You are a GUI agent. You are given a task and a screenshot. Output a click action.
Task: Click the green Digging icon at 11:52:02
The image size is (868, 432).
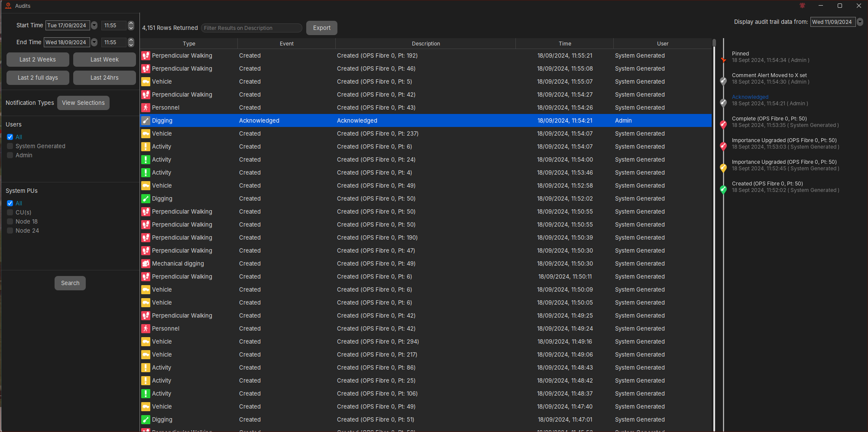[146, 198]
